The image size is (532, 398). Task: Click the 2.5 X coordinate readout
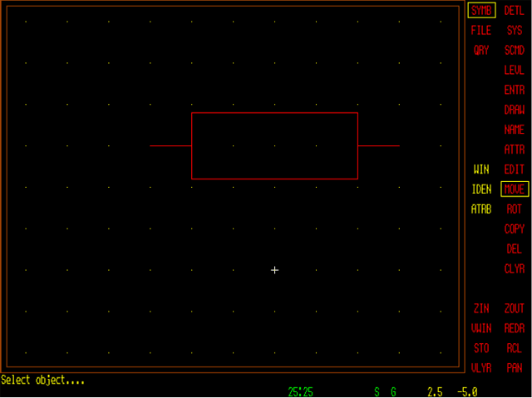(435, 392)
